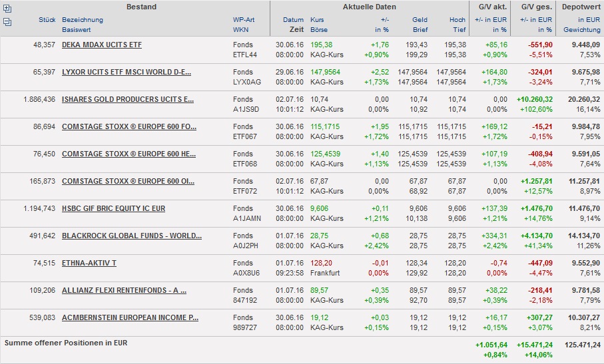Viewport: 604px width, 364px height.
Task: Click the WKN column header
Action: pyautogui.click(x=240, y=30)
